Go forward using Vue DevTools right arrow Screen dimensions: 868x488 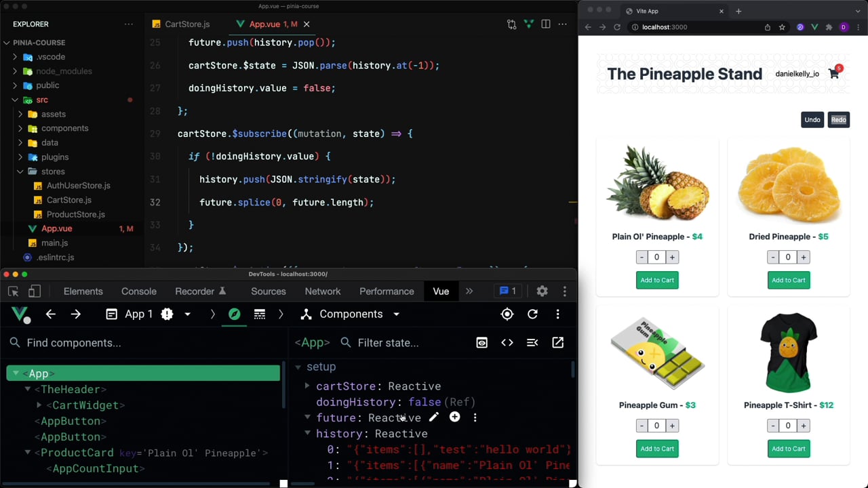point(76,314)
